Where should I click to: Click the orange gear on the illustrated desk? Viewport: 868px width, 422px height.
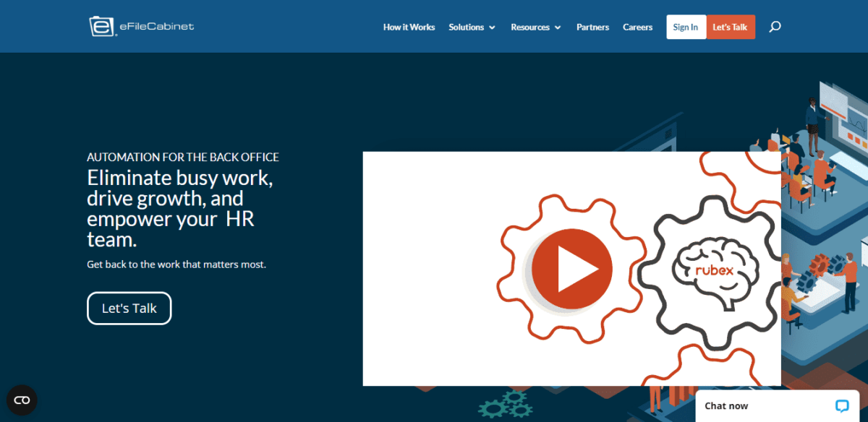point(820,263)
